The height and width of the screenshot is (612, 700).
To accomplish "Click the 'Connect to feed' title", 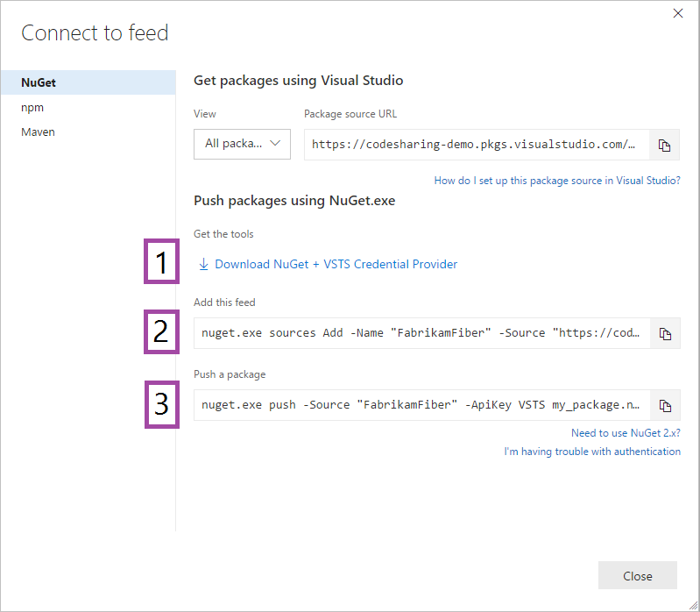I will pos(95,33).
